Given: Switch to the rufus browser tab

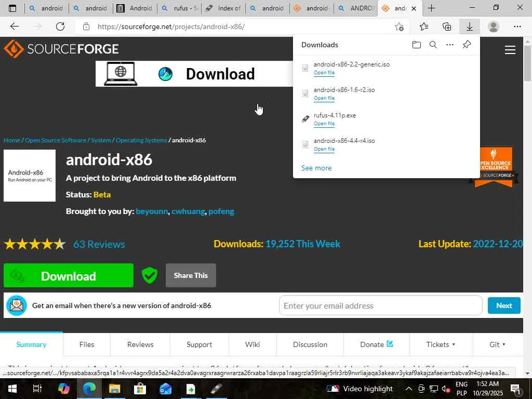Looking at the screenshot, I should (180, 8).
